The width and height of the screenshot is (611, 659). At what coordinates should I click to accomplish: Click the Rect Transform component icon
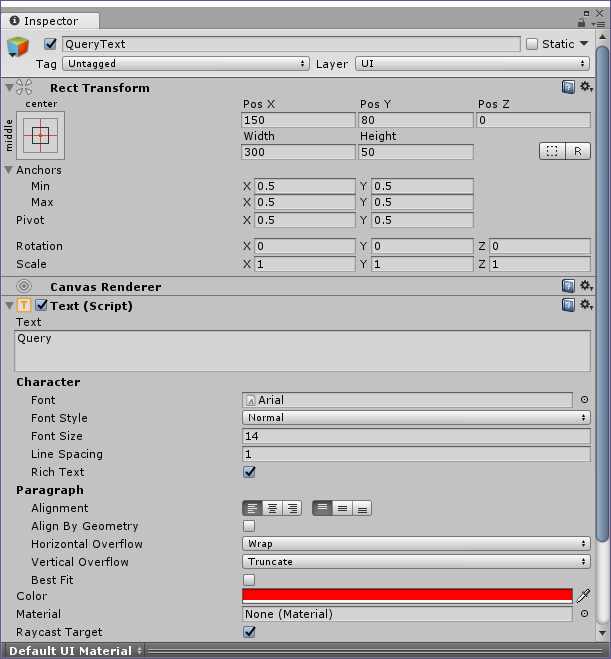pyautogui.click(x=24, y=87)
